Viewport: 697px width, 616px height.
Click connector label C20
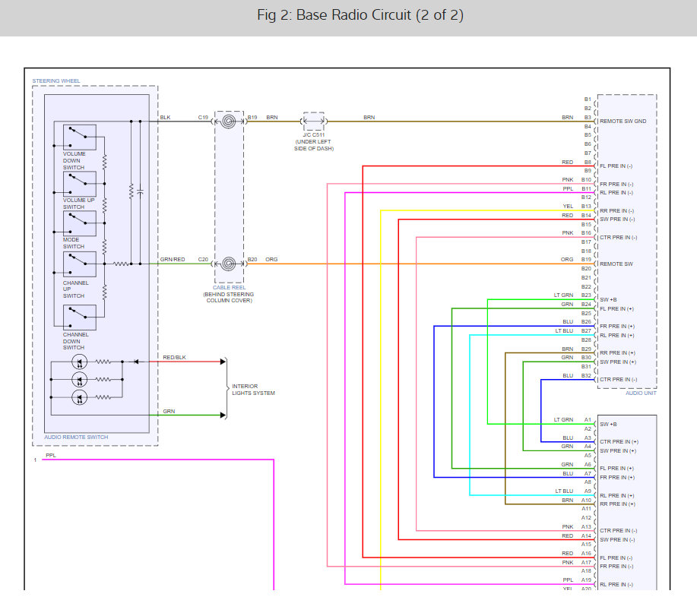(203, 259)
